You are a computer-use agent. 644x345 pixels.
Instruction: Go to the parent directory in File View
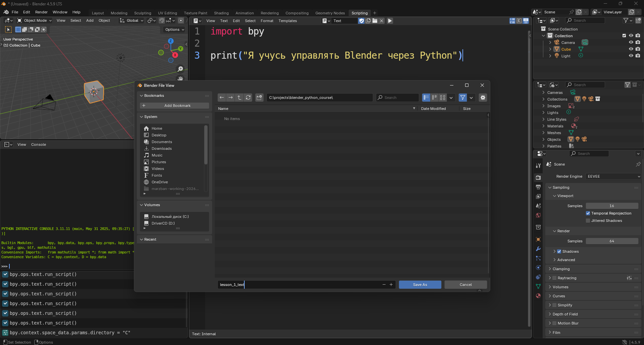239,98
